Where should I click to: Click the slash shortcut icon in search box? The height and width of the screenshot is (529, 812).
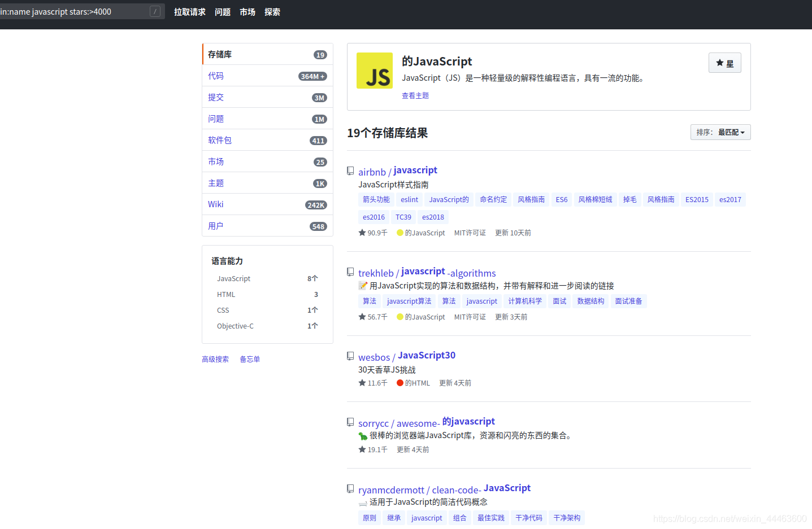coord(155,11)
